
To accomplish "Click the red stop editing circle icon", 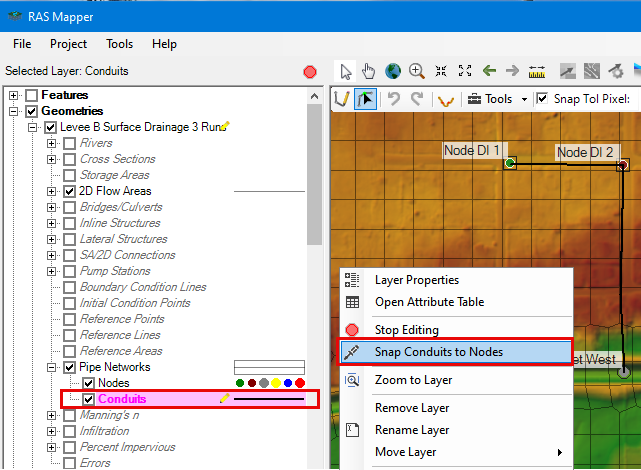I will [310, 72].
